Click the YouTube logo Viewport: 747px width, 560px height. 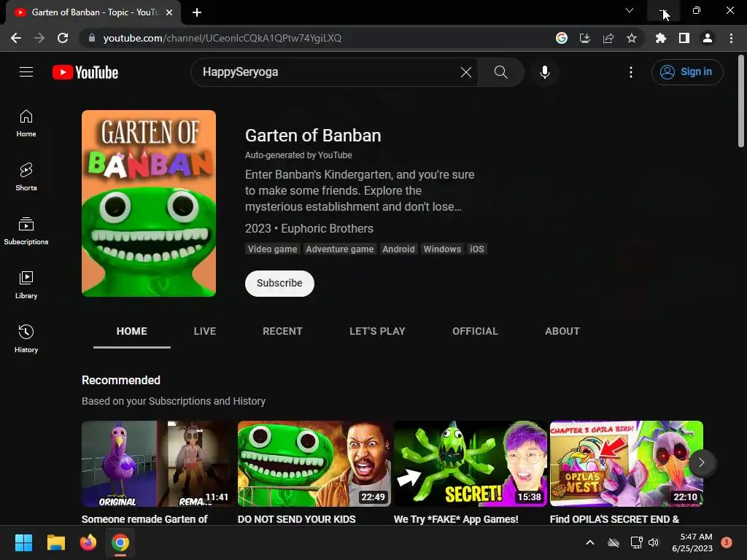point(85,72)
